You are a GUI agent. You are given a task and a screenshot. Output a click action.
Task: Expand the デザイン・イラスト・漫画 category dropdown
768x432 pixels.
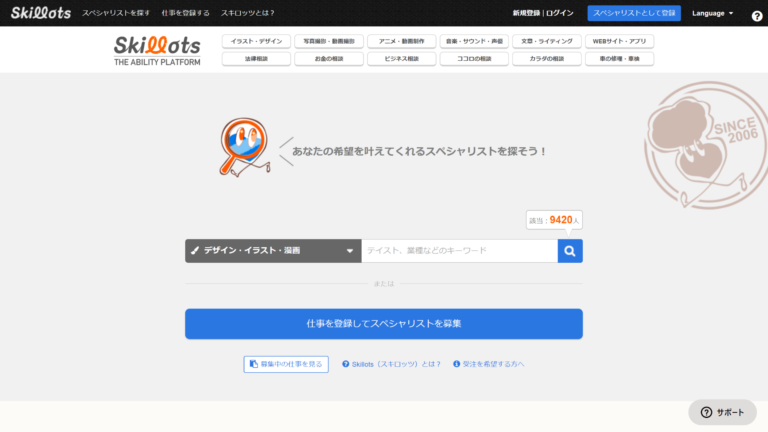tap(273, 251)
